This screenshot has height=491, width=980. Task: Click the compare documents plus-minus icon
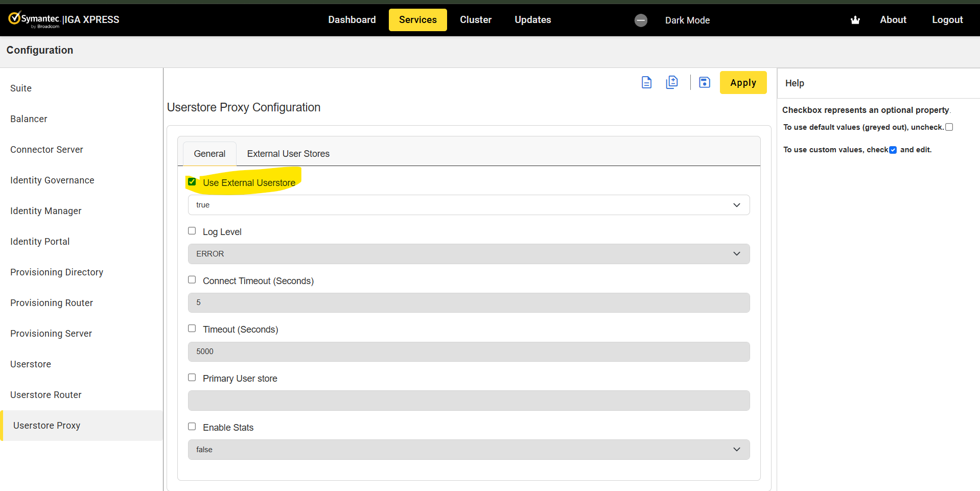coord(672,82)
